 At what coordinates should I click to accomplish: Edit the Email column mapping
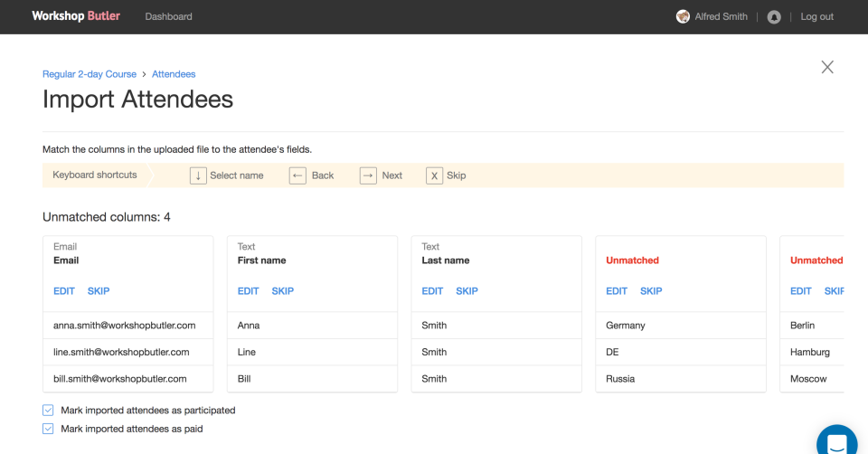[x=64, y=291]
